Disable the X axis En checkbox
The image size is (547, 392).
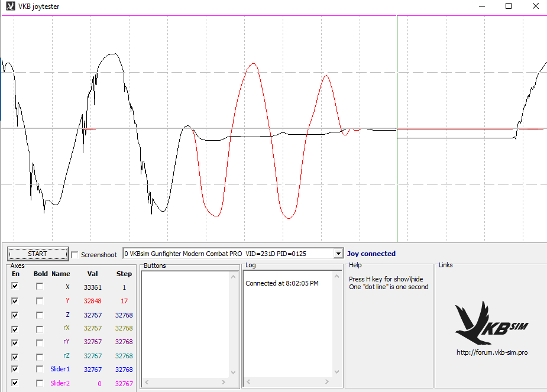(x=15, y=286)
